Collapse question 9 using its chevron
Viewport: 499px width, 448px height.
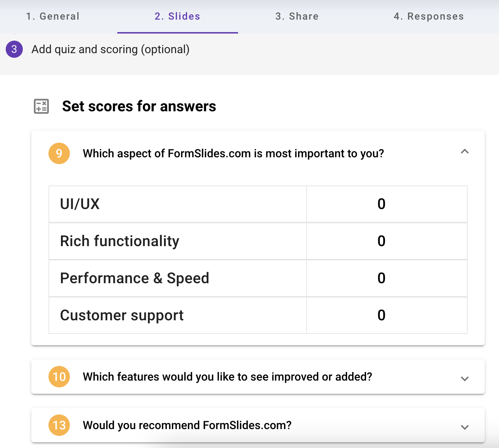[x=464, y=152]
